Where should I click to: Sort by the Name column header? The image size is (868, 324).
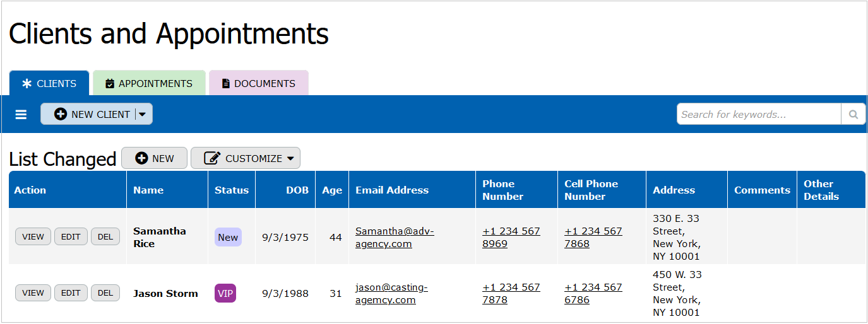click(148, 190)
